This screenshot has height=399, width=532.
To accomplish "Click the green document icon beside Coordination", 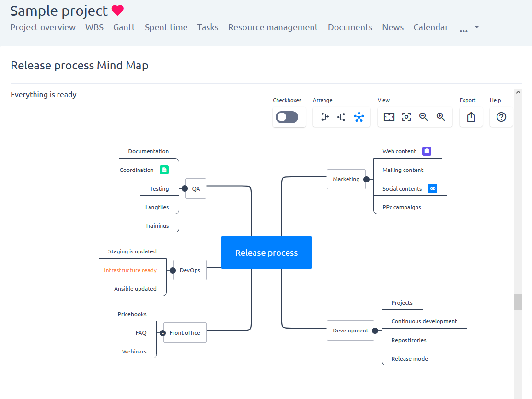I will click(164, 170).
